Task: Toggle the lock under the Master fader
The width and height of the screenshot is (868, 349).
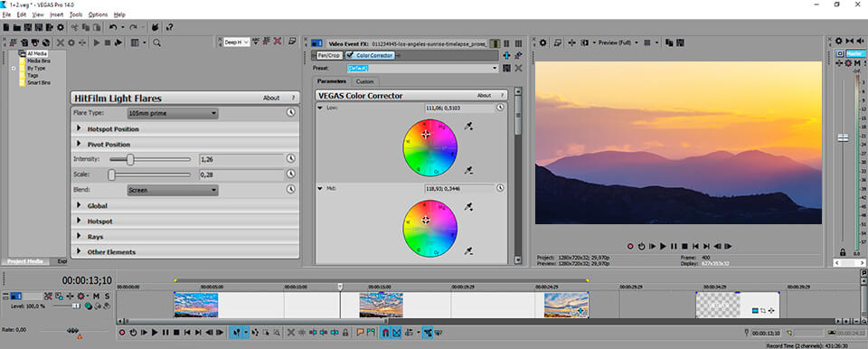Action: pyautogui.click(x=843, y=252)
